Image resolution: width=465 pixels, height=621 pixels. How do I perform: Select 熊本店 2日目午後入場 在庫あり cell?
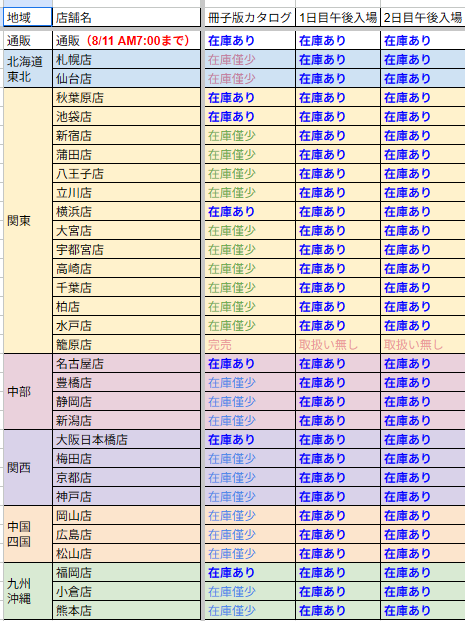click(x=423, y=611)
